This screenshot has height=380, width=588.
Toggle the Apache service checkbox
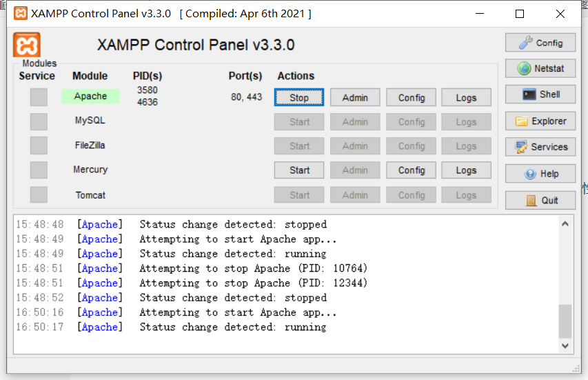point(39,97)
